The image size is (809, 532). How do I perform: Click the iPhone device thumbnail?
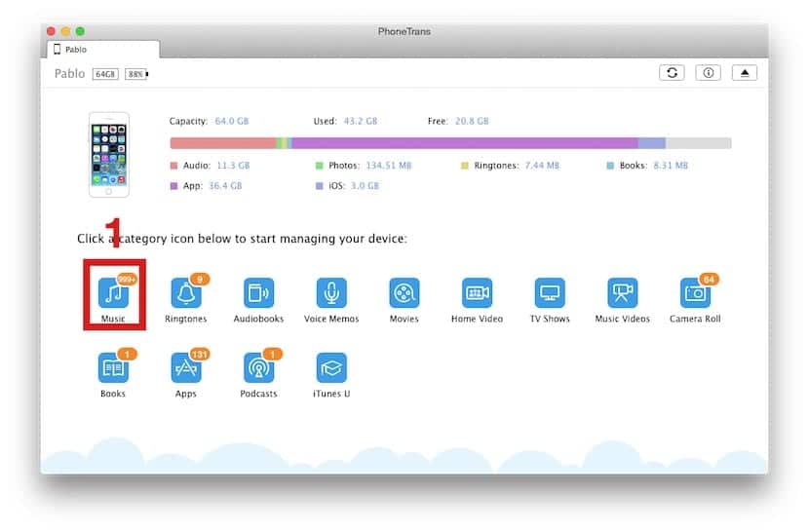(109, 155)
